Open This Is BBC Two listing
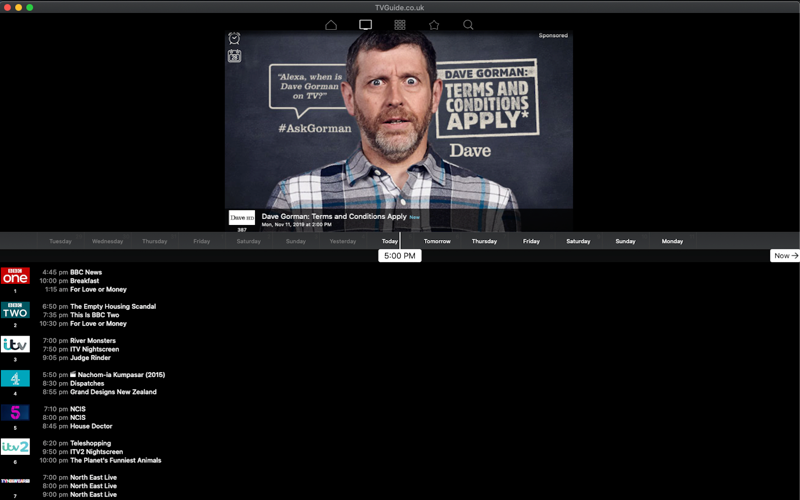 pos(94,315)
